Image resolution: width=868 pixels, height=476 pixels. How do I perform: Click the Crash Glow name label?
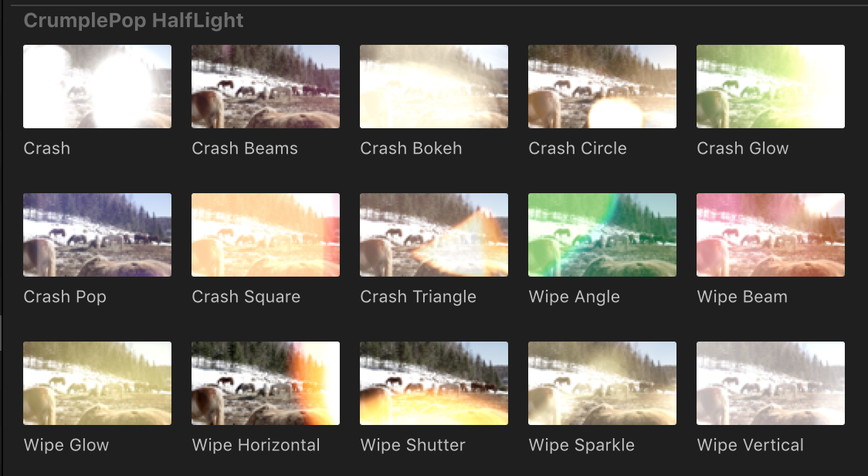pyautogui.click(x=742, y=148)
